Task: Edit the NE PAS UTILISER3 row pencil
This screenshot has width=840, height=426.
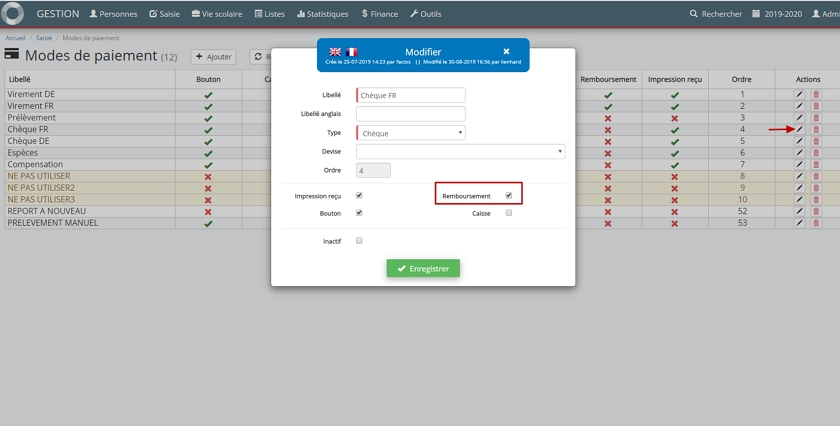Action: [799, 200]
